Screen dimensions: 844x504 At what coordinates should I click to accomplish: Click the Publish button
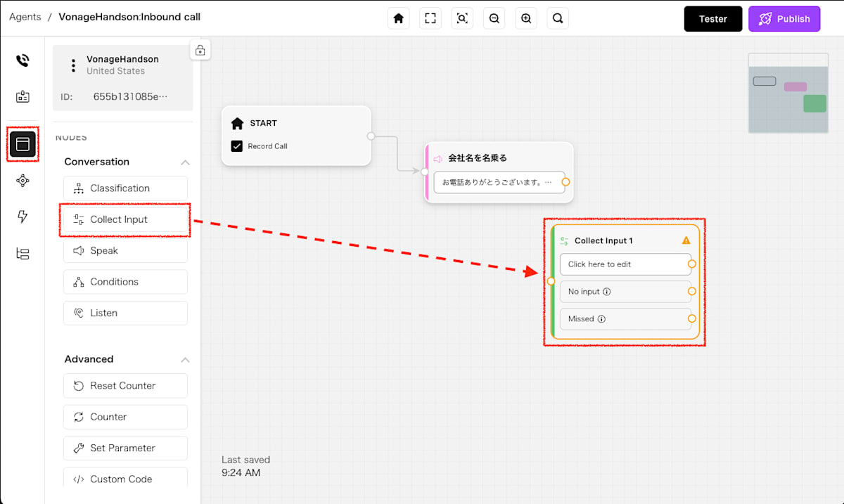pos(784,19)
